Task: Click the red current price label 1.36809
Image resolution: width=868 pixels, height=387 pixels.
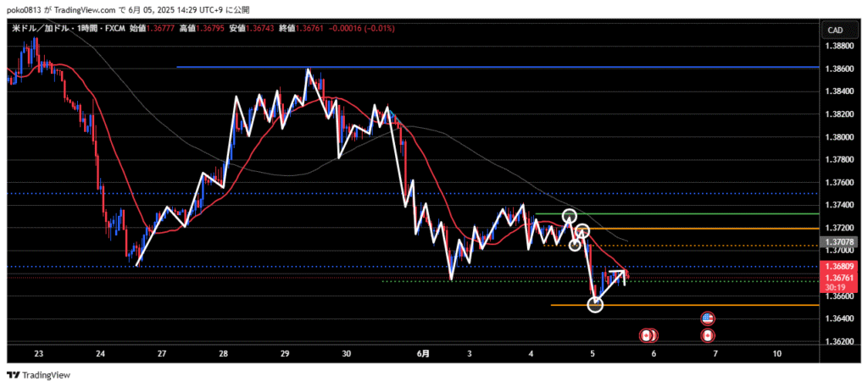Action: 837,266
